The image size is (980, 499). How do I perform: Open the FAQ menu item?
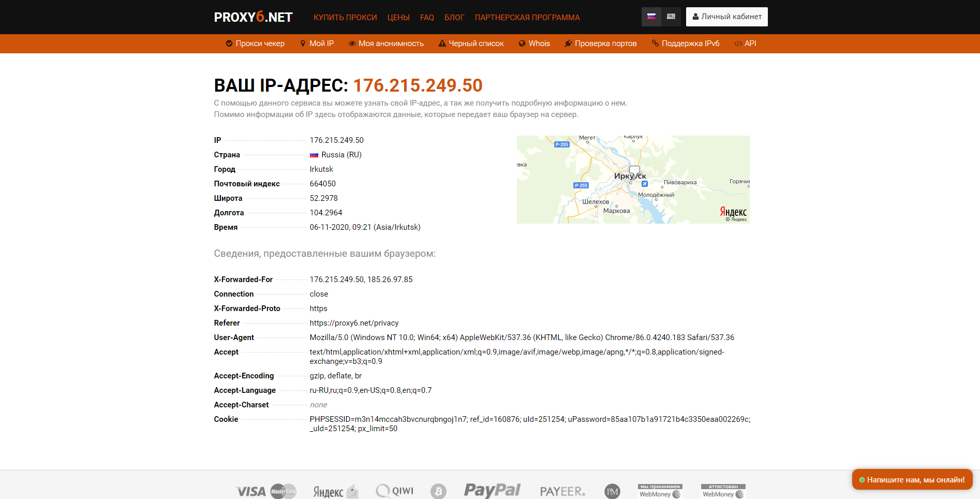point(427,18)
